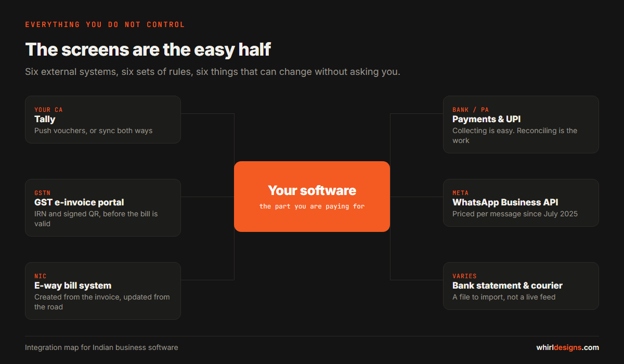Click the Tally card

(x=103, y=120)
